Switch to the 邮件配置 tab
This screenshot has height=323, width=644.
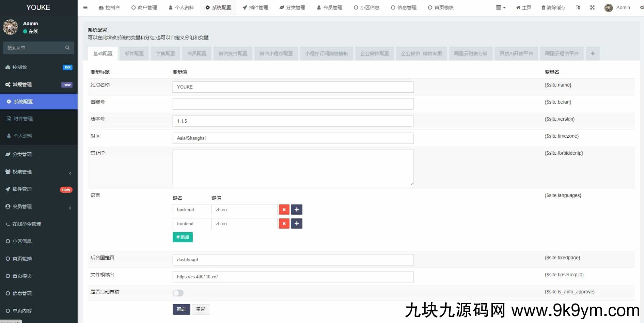click(x=134, y=53)
